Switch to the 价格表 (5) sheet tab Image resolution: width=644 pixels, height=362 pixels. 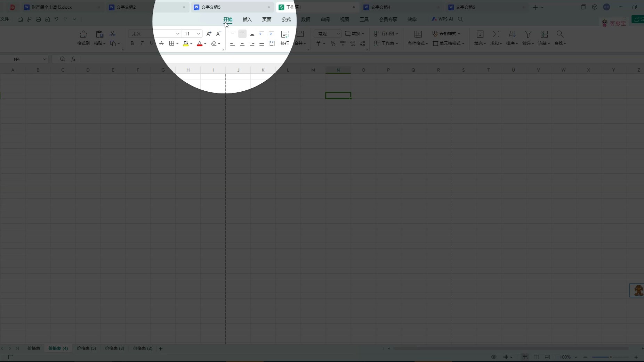click(86, 348)
